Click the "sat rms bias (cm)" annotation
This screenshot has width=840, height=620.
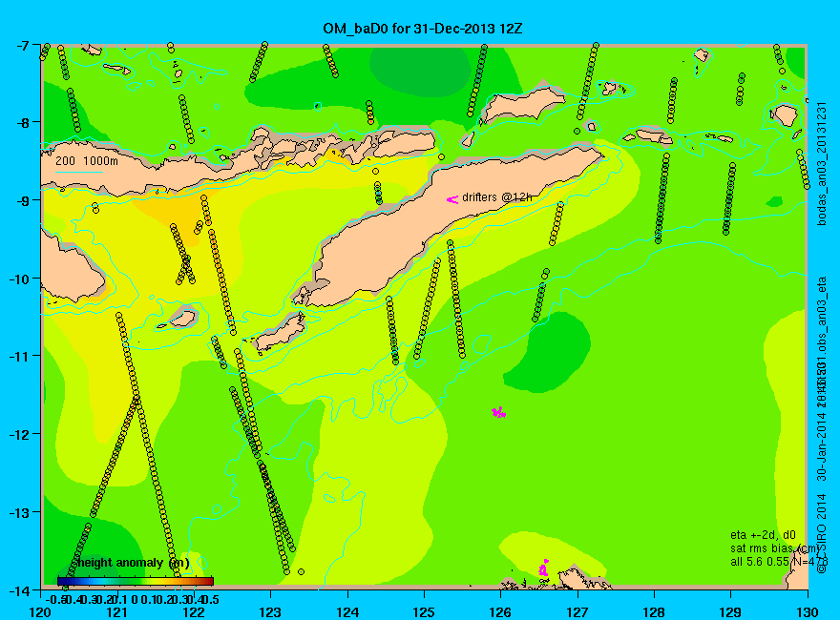coord(775,548)
